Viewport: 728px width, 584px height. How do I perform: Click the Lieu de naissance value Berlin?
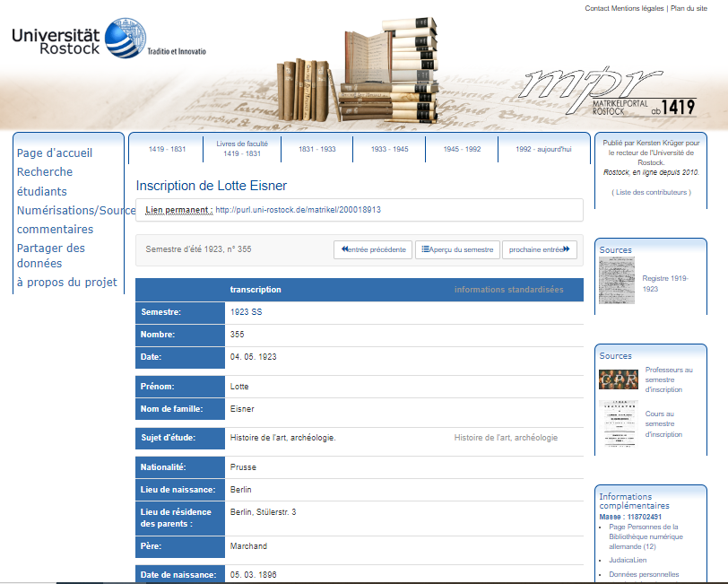[240, 490]
